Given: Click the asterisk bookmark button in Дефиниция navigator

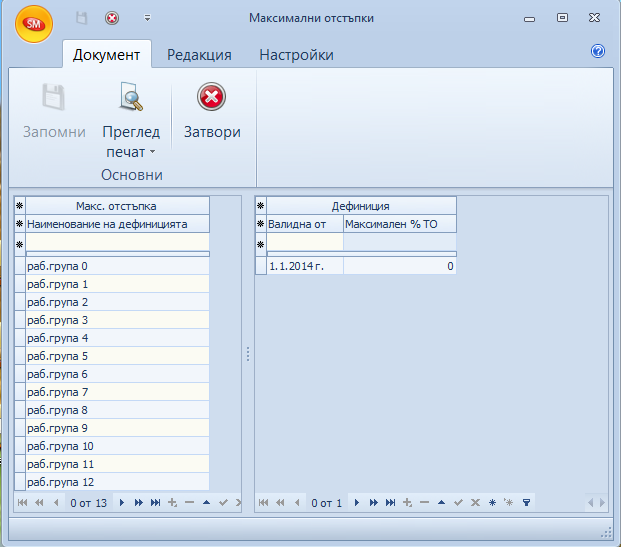Looking at the screenshot, I should click(x=492, y=503).
